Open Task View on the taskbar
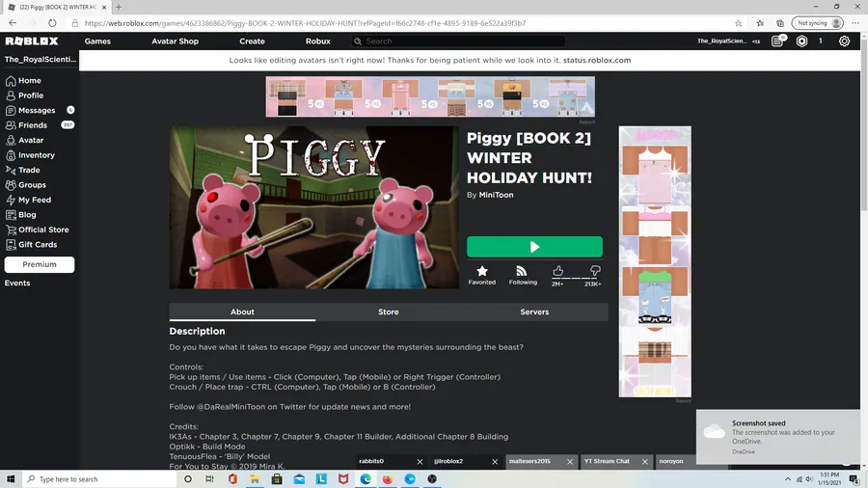This screenshot has height=488, width=868. 210,479
